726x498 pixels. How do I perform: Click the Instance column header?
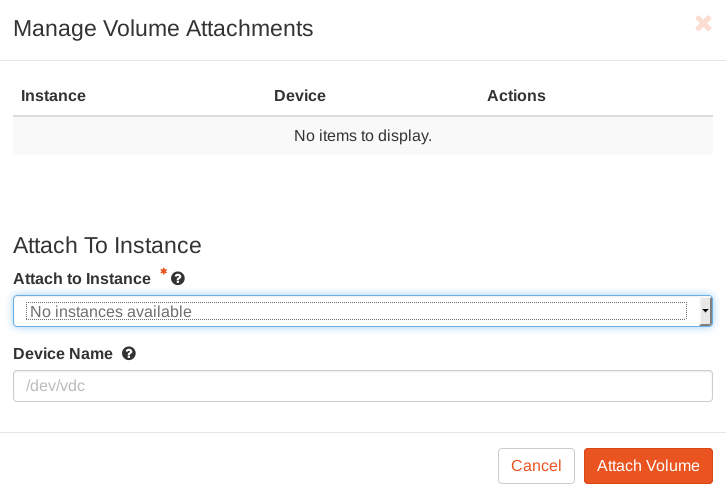click(x=54, y=96)
